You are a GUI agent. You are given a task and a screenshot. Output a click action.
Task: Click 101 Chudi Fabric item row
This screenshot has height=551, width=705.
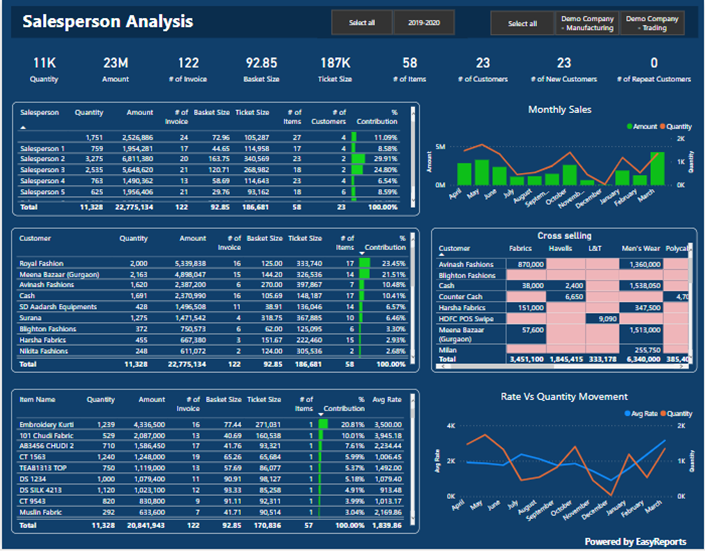click(x=210, y=435)
